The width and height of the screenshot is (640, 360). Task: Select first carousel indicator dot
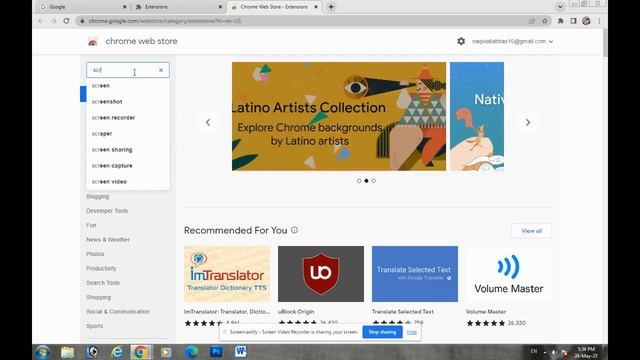[x=359, y=181]
